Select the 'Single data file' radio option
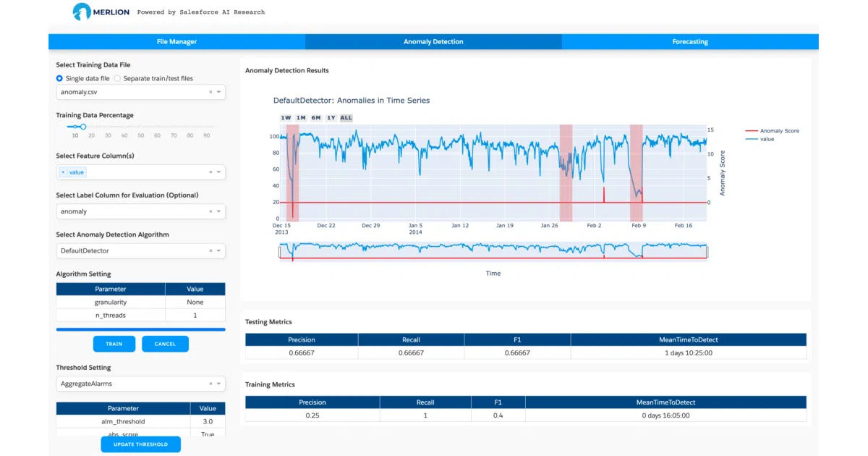Screen dimensions: 868x456 (x=60, y=78)
